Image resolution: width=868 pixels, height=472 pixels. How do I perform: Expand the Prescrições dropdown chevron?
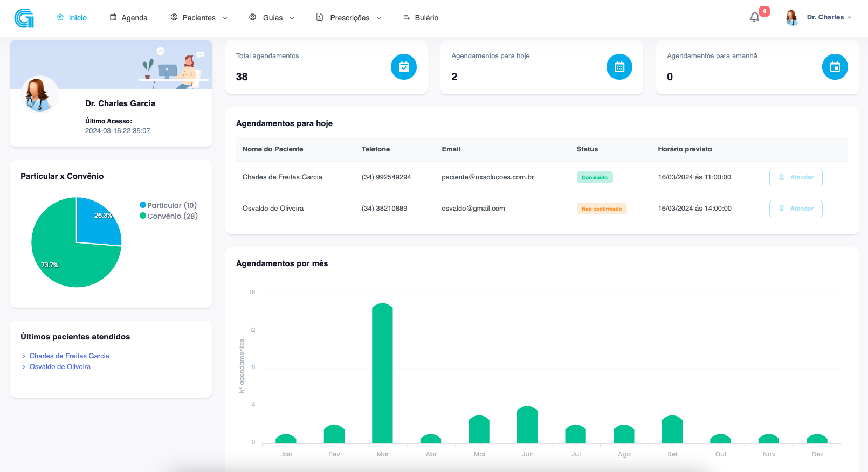pyautogui.click(x=379, y=18)
